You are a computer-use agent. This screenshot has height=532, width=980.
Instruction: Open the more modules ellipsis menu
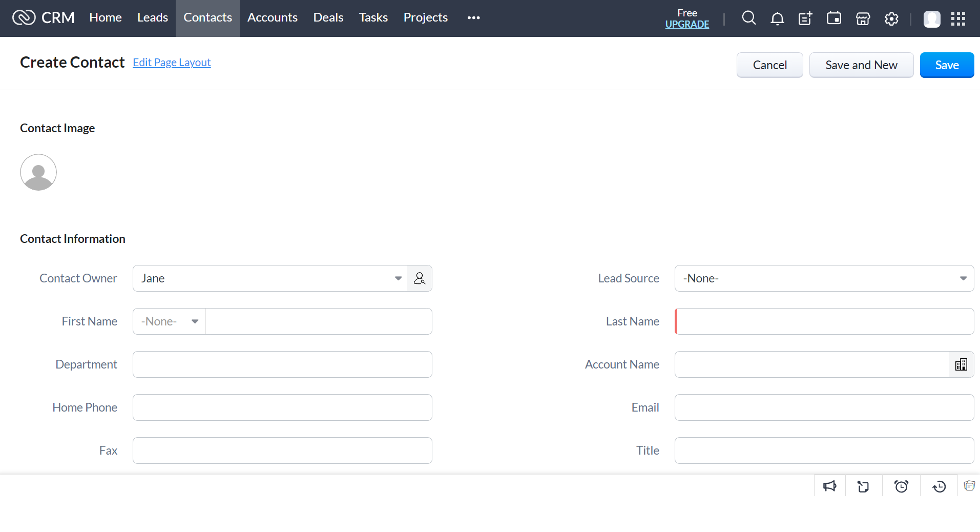point(473,18)
